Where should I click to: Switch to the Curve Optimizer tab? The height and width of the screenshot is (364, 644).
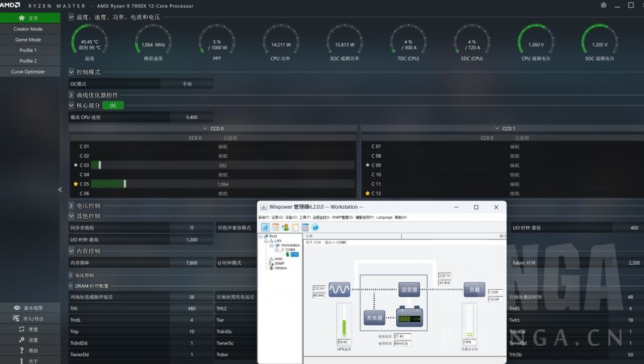[x=28, y=72]
